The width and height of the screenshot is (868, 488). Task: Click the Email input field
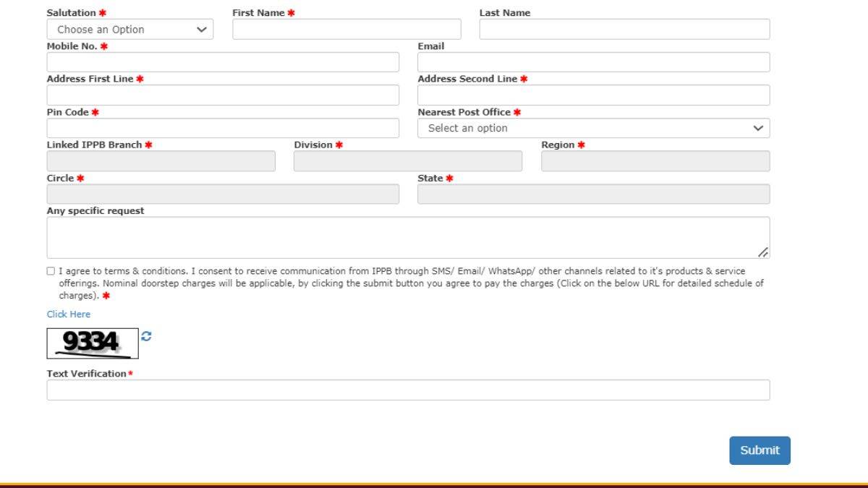point(593,62)
